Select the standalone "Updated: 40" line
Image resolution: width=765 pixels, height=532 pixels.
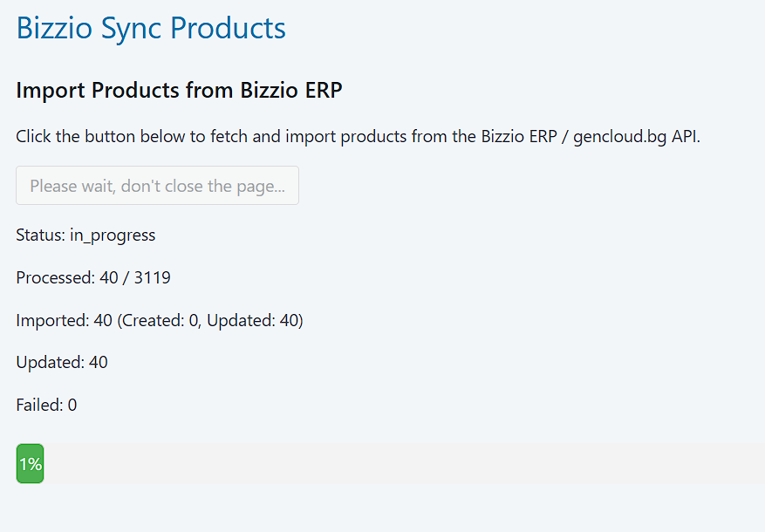point(62,363)
